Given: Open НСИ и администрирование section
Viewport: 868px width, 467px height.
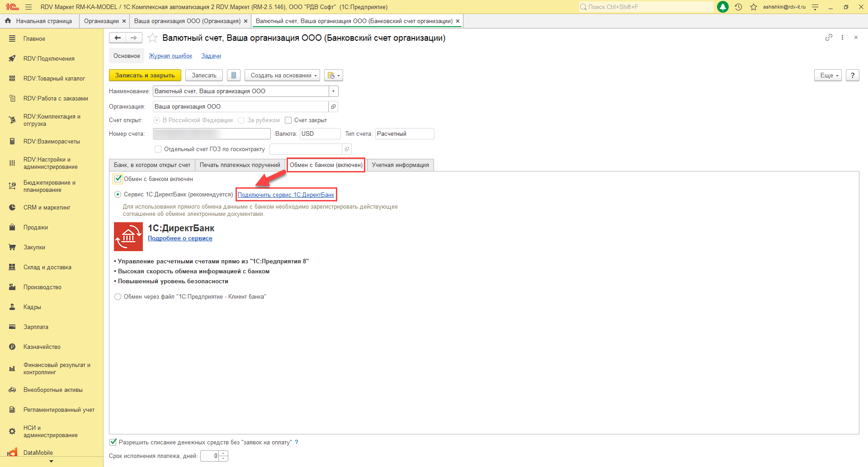Looking at the screenshot, I should point(52,432).
